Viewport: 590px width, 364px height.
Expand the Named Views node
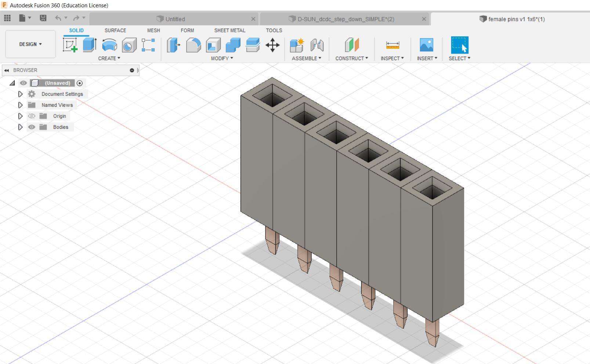(20, 105)
